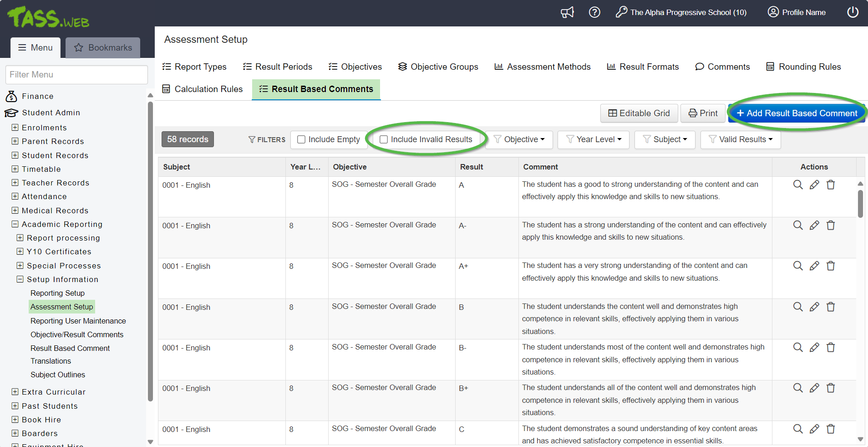This screenshot has height=447, width=868.
Task: Expand the Enrolments tree node
Action: [x=15, y=128]
